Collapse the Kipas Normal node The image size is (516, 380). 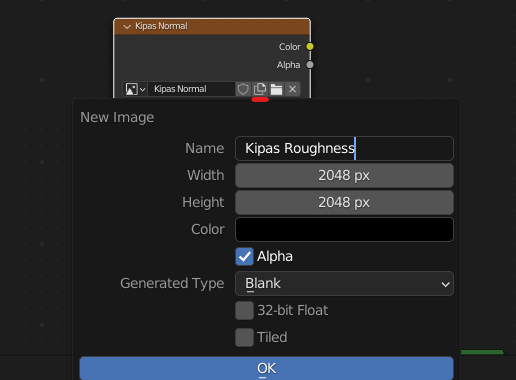127,27
